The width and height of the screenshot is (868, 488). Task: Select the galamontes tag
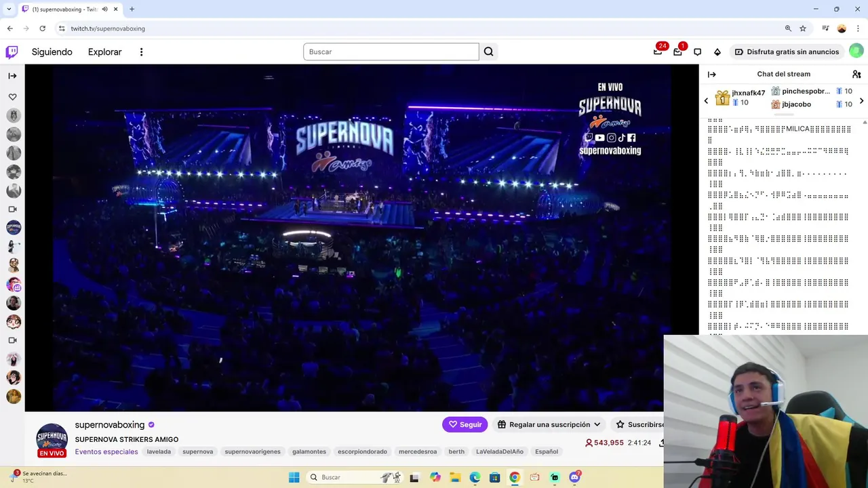309,451
